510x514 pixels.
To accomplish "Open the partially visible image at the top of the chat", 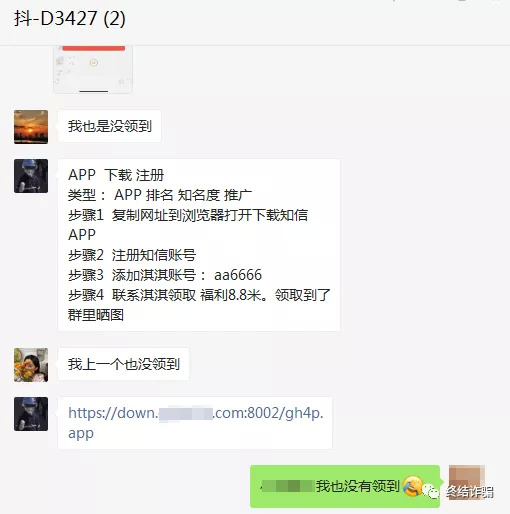I will [93, 69].
